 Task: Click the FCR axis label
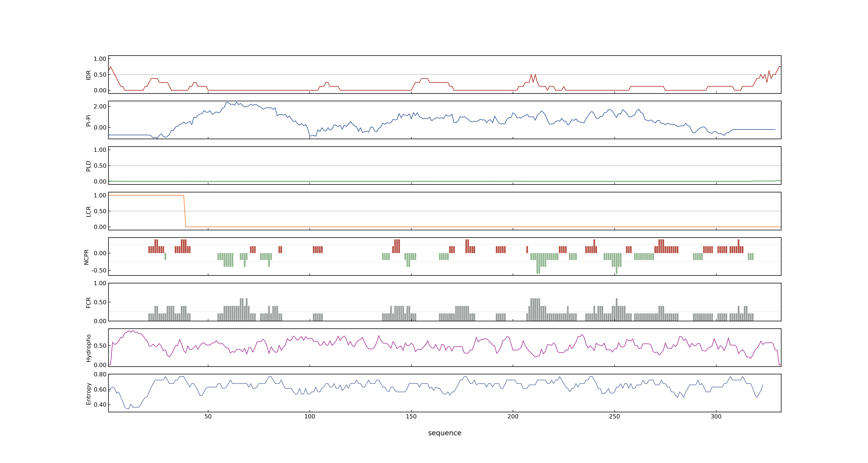coord(88,303)
